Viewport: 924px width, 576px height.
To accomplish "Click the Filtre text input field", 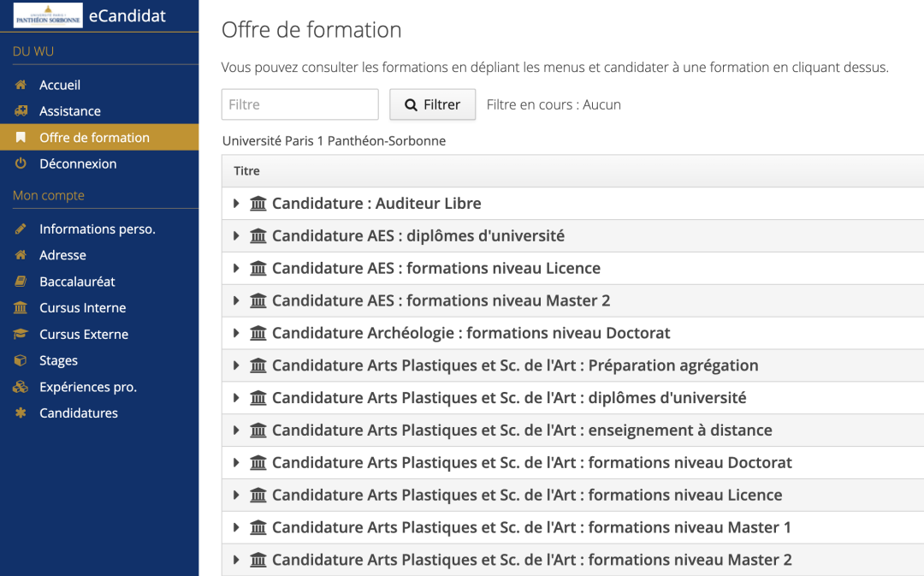I will point(299,104).
